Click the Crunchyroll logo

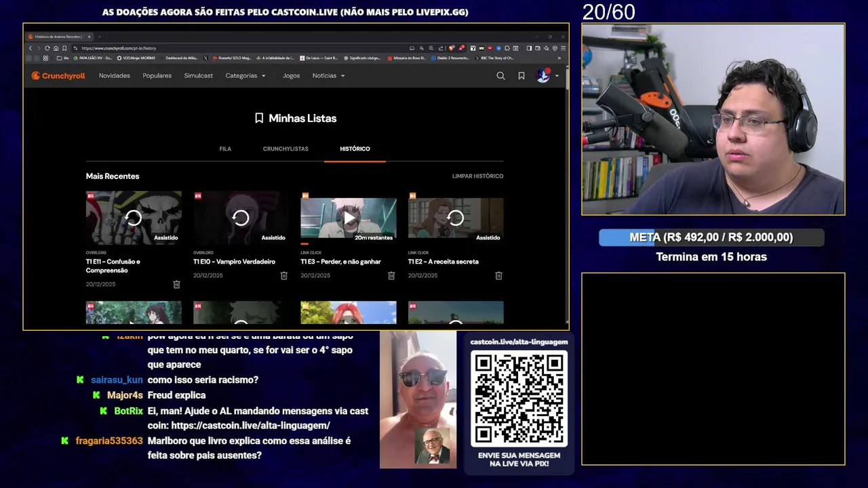(58, 76)
